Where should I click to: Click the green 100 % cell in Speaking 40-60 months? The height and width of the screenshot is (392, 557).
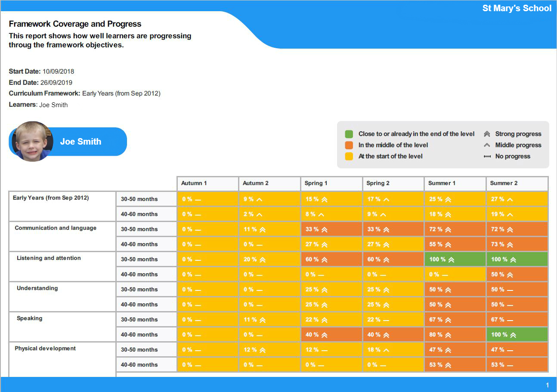517,334
